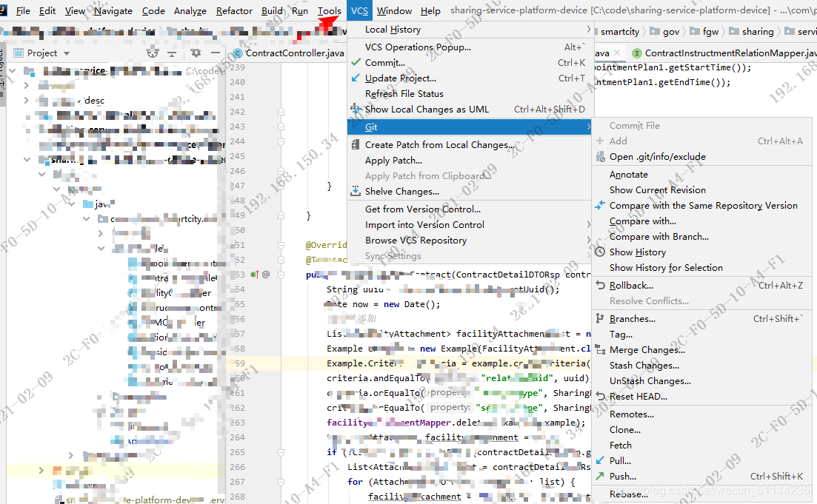Hide the Project panel with minus icon

click(x=216, y=53)
